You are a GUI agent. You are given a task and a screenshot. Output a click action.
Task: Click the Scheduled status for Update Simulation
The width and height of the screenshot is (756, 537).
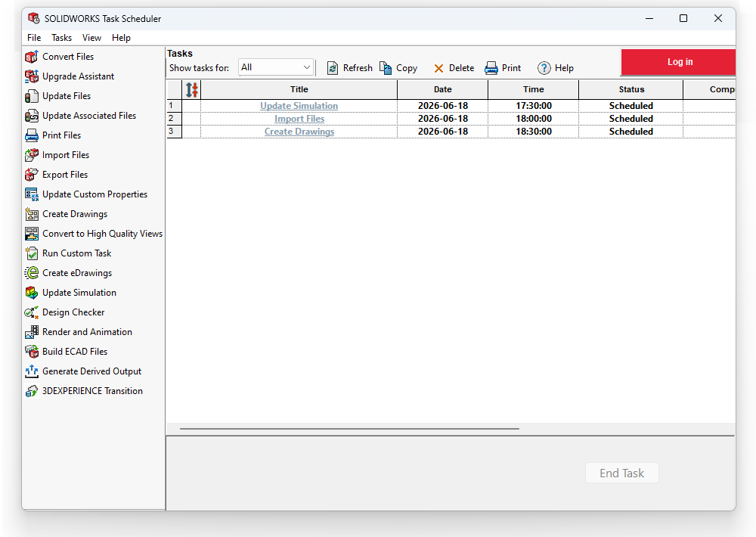[x=631, y=106]
